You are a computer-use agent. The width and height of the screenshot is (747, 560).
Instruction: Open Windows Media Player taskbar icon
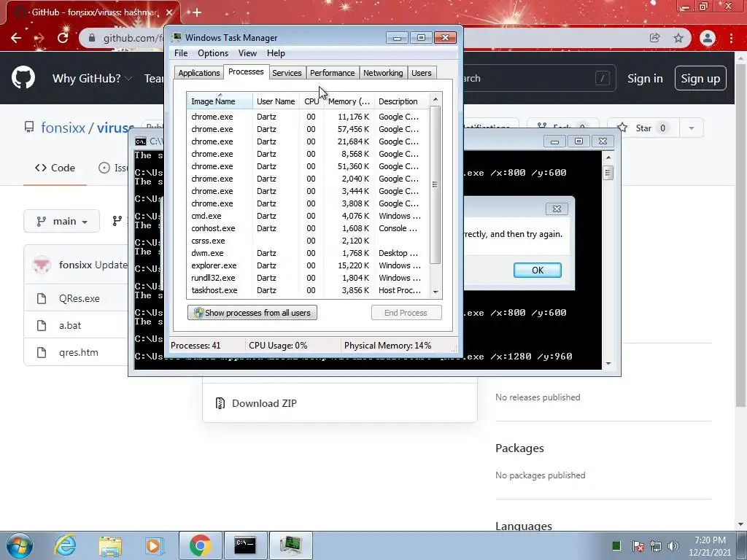tap(154, 545)
